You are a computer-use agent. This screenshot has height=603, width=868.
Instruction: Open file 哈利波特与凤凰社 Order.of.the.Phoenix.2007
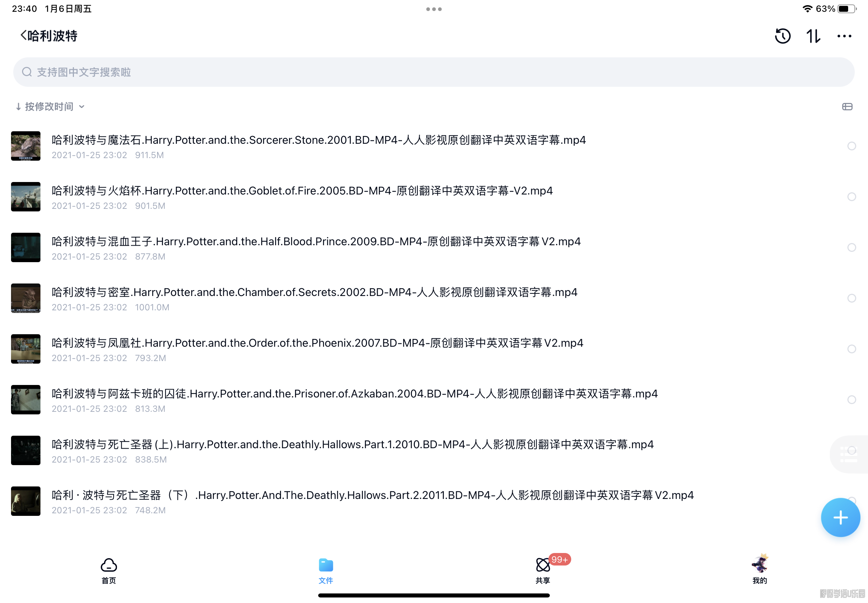(317, 343)
